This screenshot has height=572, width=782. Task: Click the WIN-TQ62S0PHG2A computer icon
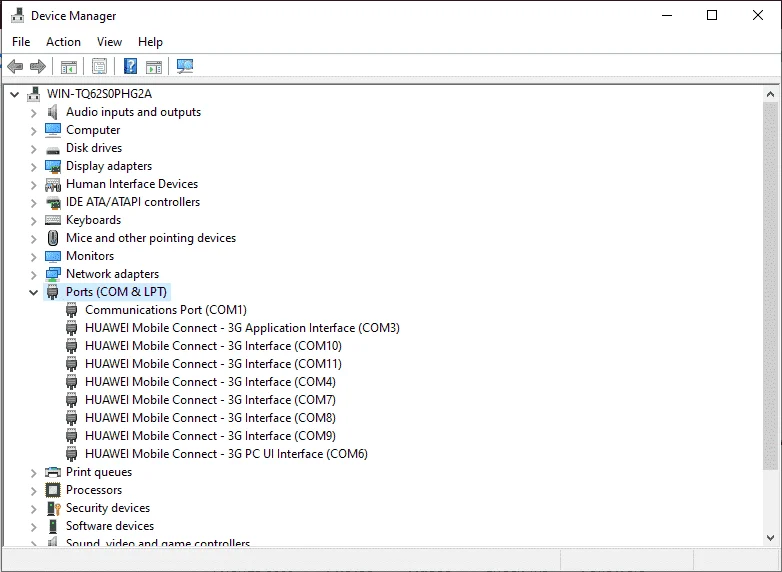click(33, 94)
